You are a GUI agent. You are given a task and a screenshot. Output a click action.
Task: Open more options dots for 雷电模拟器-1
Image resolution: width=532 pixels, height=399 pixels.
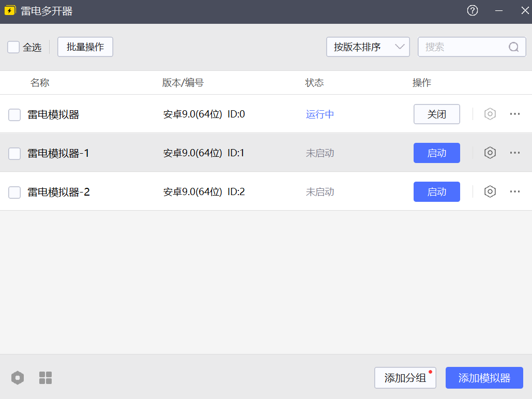point(515,153)
